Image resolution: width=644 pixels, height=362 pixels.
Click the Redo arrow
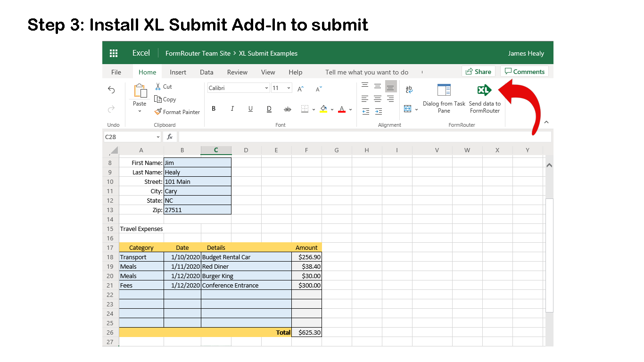click(111, 109)
